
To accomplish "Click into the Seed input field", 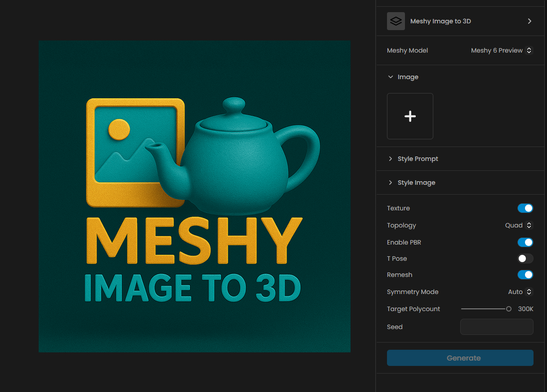I will click(x=497, y=327).
